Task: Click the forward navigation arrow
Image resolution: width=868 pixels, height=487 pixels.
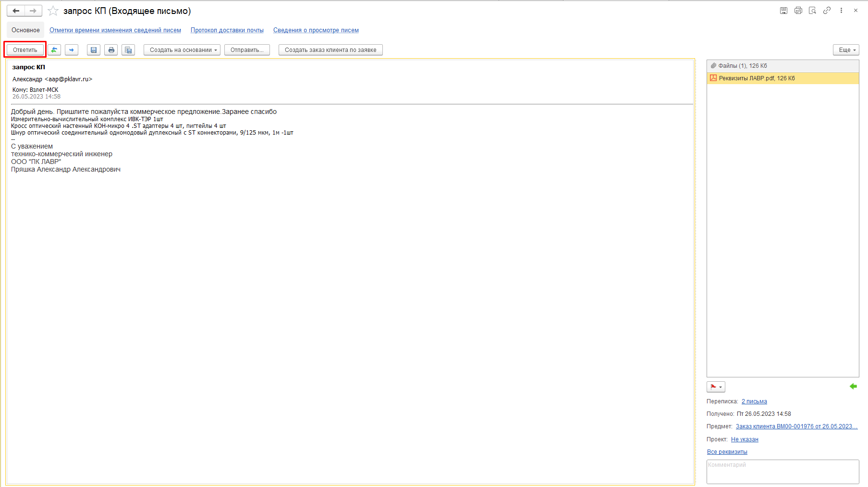Action: 33,11
